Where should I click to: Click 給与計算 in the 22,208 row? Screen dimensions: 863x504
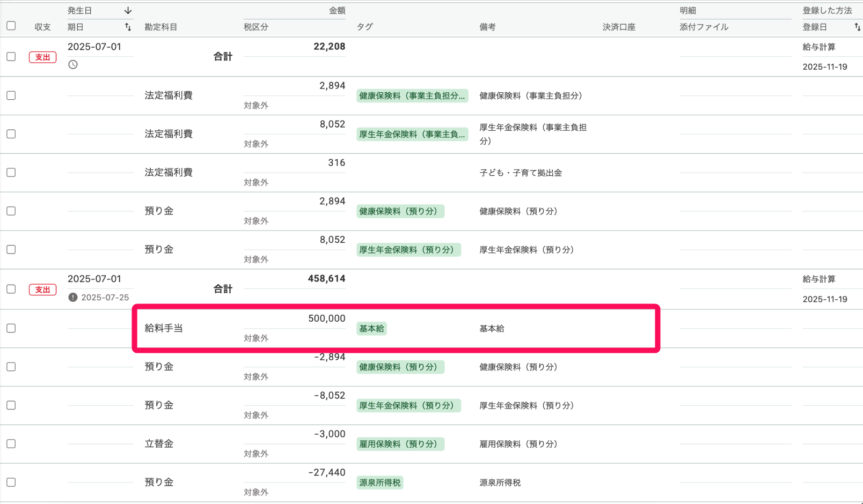pos(819,47)
